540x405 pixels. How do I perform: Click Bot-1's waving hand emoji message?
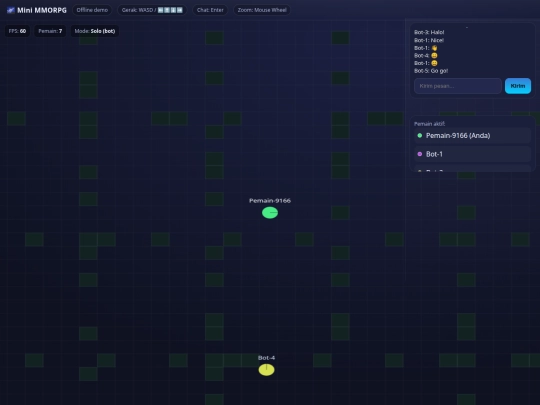426,48
